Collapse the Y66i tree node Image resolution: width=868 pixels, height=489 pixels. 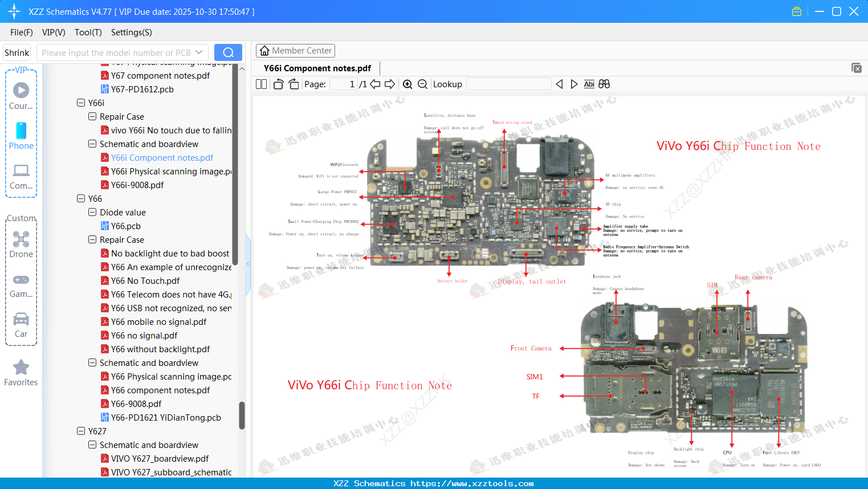[81, 103]
